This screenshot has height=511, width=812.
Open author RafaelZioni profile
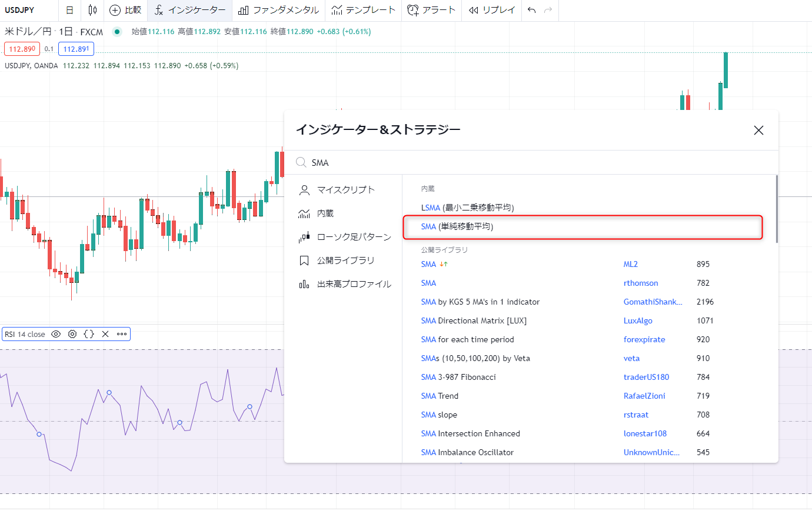tap(644, 396)
